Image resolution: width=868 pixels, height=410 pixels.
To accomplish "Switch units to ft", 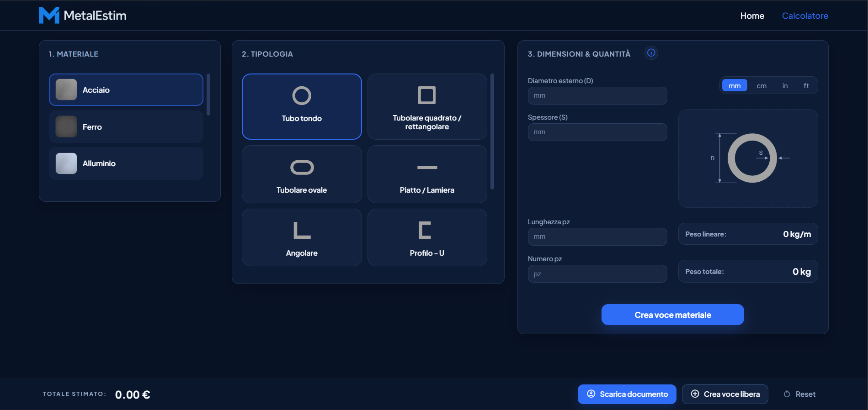I will 806,86.
